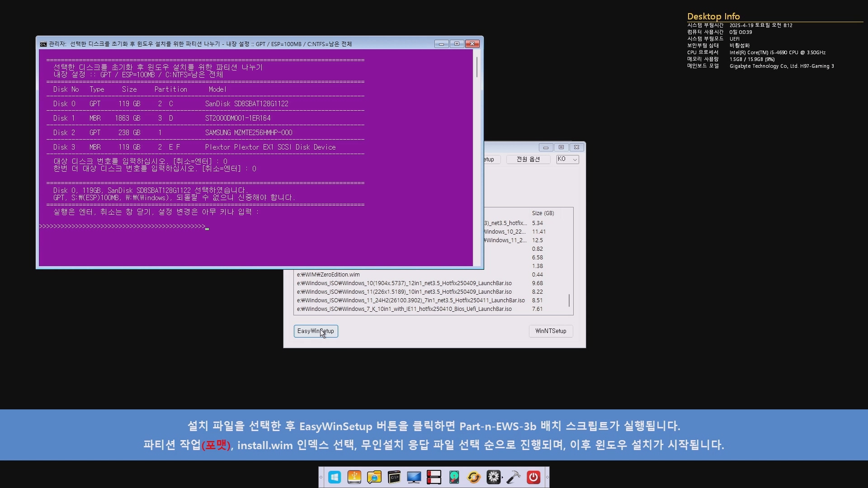Select the ZeroEdition.wim file entry
868x488 pixels.
coord(328,275)
